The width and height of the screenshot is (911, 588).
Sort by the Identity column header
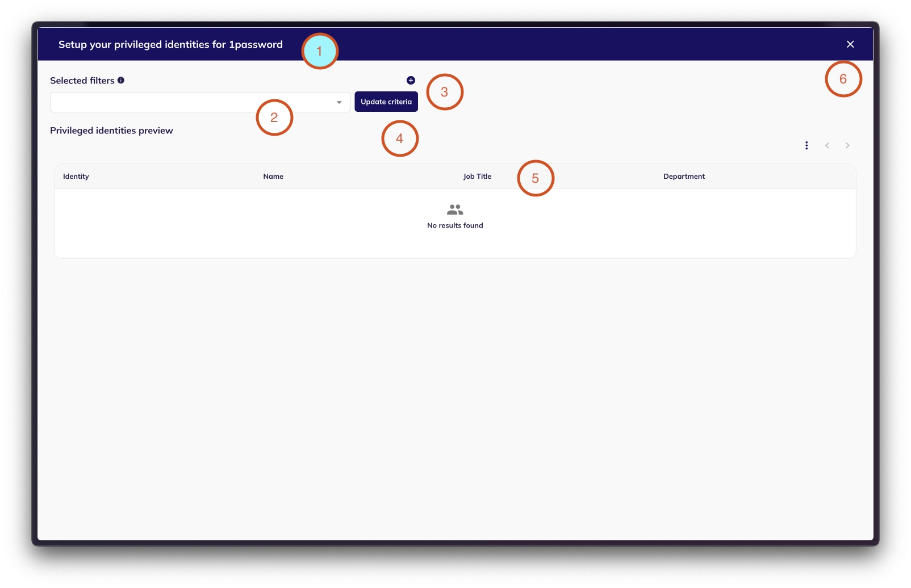[x=76, y=177]
